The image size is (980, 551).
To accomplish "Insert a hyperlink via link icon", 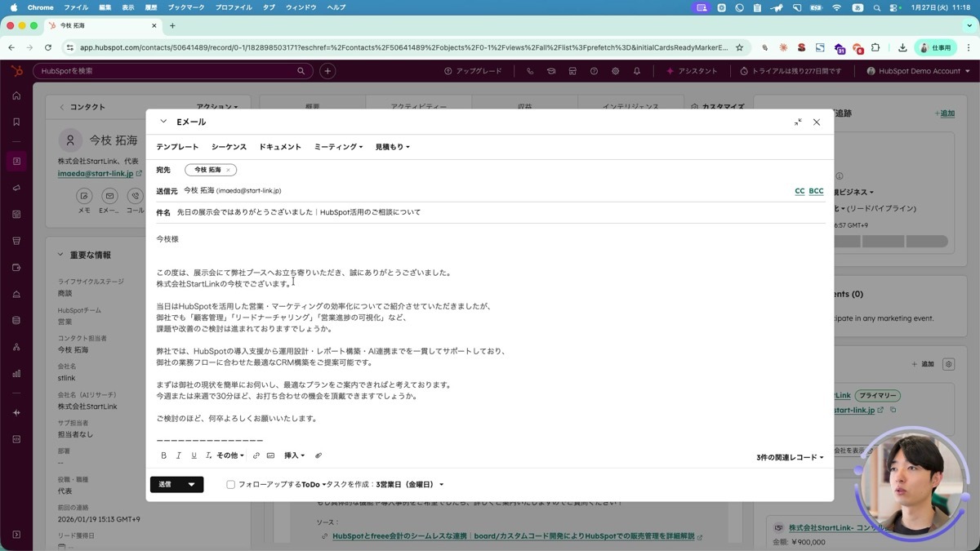I will tap(256, 455).
